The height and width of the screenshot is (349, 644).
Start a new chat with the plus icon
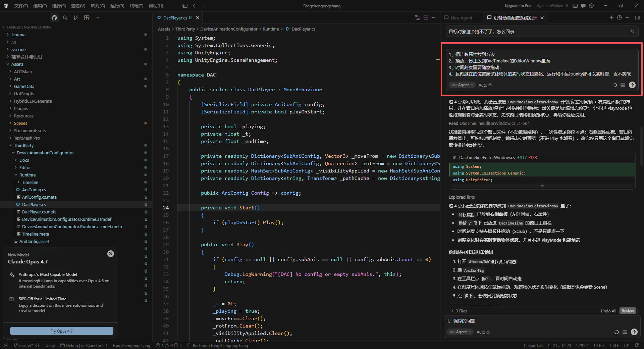click(611, 17)
